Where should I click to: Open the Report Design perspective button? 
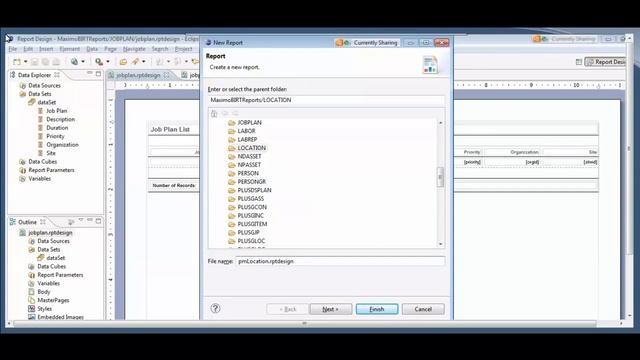pyautogui.click(x=606, y=62)
